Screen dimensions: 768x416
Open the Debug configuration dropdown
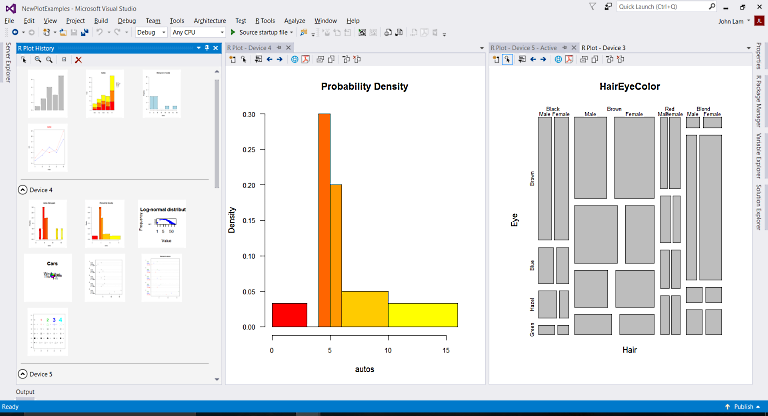[x=151, y=32]
